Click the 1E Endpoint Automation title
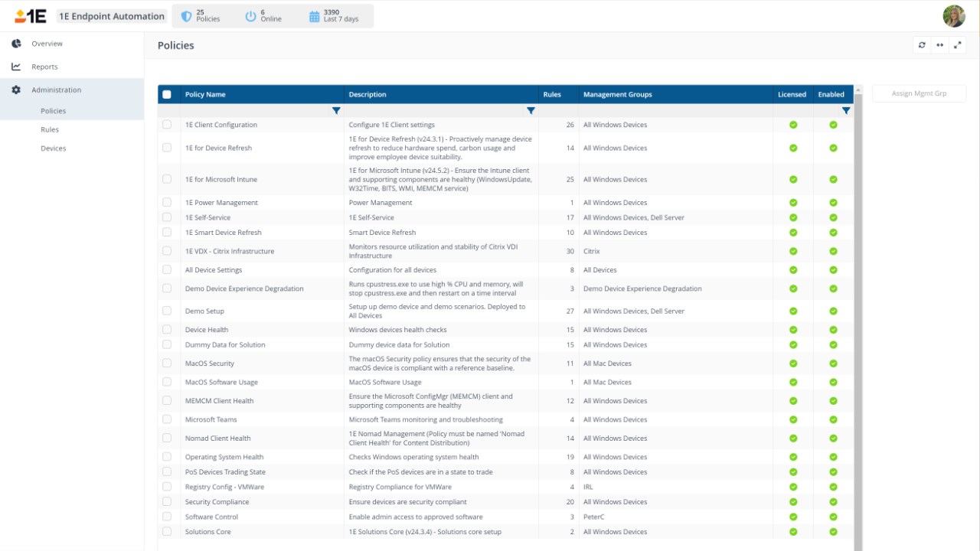 pos(112,16)
